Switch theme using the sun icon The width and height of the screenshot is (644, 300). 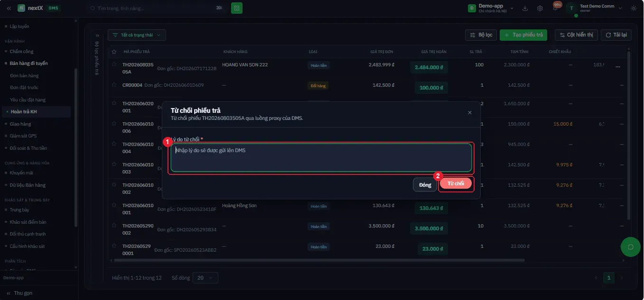634,8
